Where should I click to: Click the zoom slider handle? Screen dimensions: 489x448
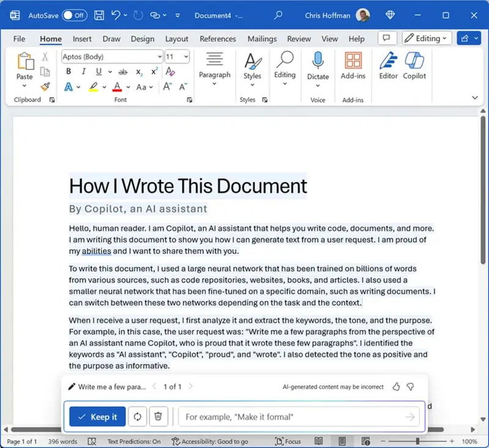(x=417, y=441)
